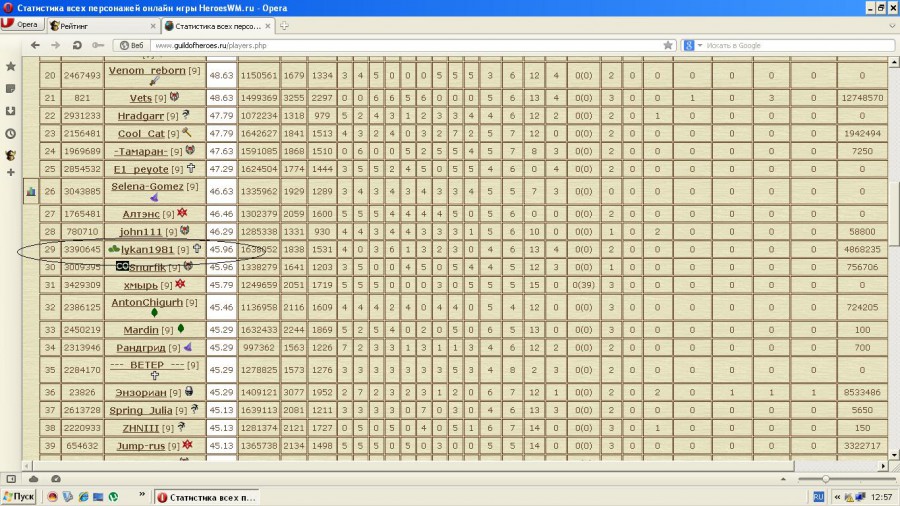Open a new tab with plus button
The height and width of the screenshot is (506, 900).
click(x=284, y=26)
